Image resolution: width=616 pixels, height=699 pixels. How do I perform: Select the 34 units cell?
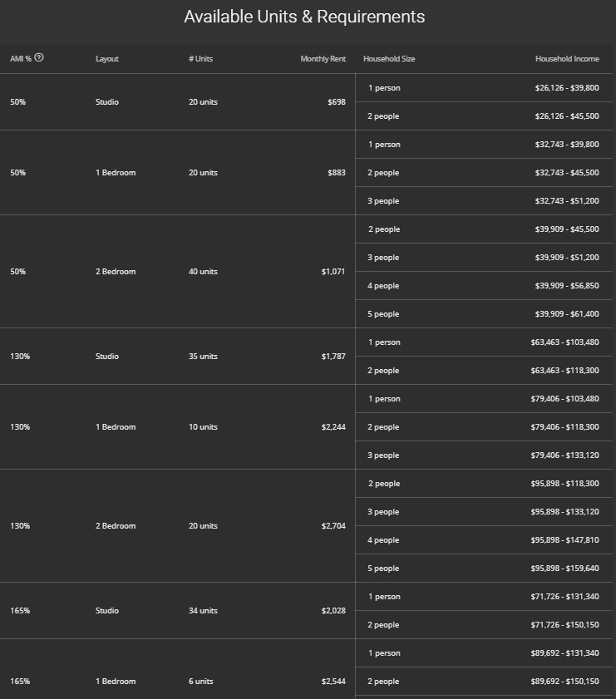click(203, 611)
